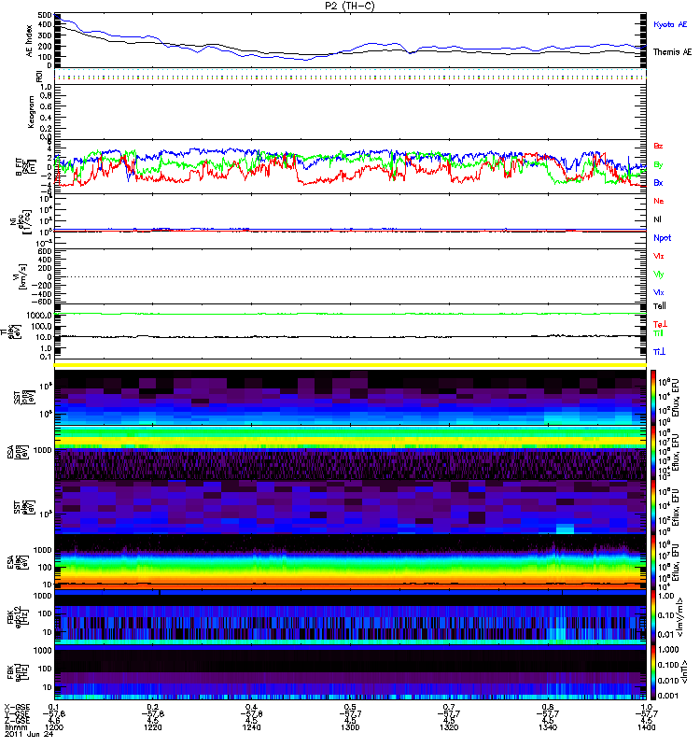The width and height of the screenshot is (700, 747).
Task: Click the "<|mV/m|>" FBK color bar
Action: [x=653, y=617]
